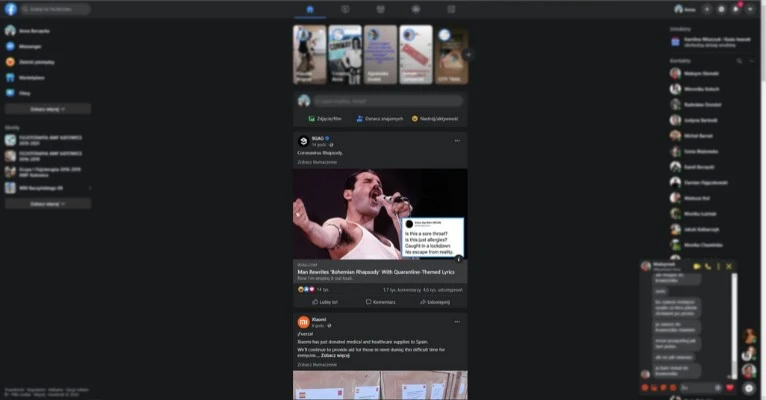The height and width of the screenshot is (400, 766).
Task: Expand Zobacz więcej under the Skróty groups
Action: [x=47, y=204]
